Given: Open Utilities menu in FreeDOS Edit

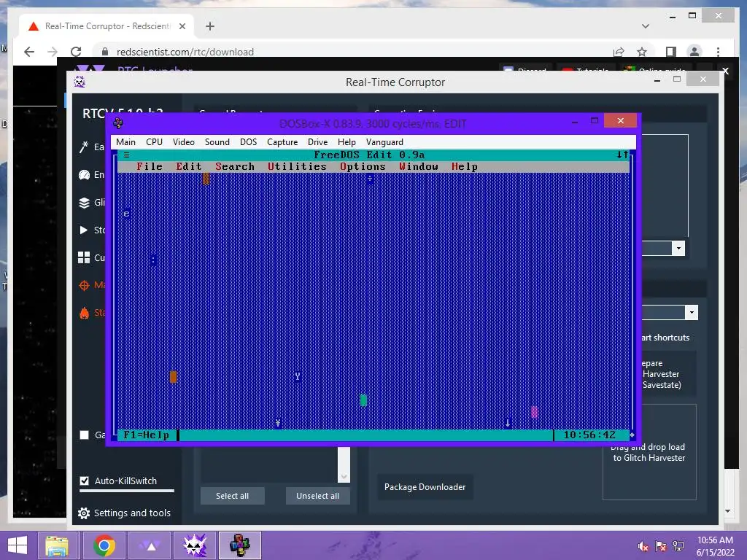Looking at the screenshot, I should point(298,167).
